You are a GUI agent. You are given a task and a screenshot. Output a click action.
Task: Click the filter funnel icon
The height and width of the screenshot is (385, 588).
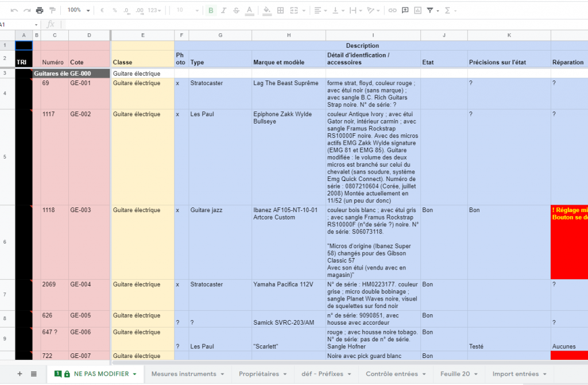(x=431, y=10)
